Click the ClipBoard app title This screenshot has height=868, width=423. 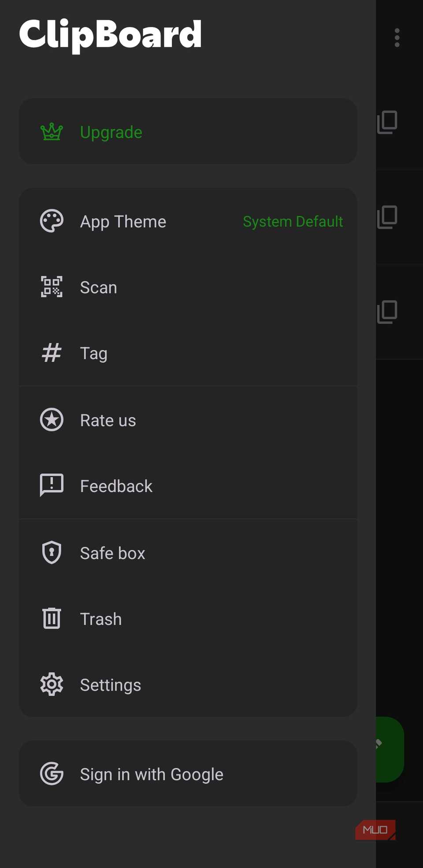click(x=110, y=34)
